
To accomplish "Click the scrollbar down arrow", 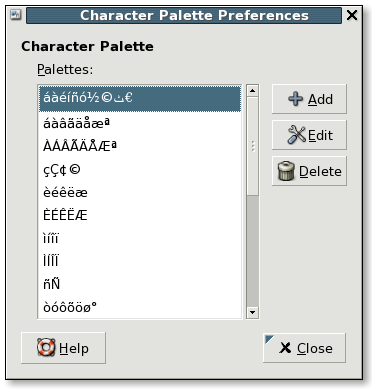I will click(x=252, y=312).
